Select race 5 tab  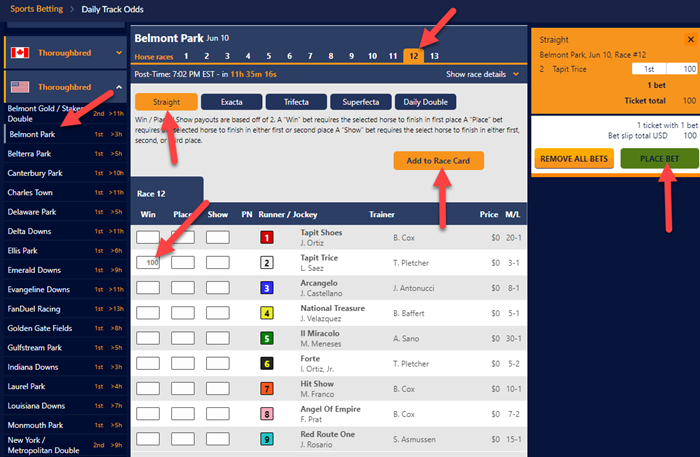(x=269, y=56)
